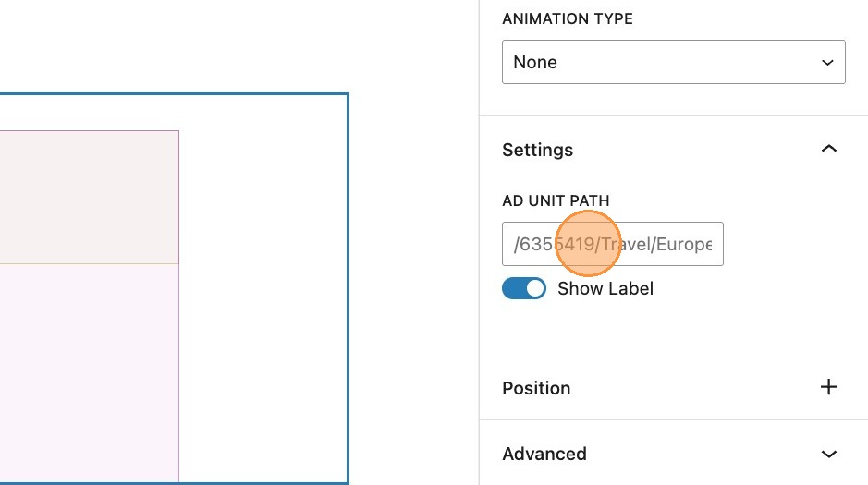Click the Settings panel heading text
The width and height of the screenshot is (868, 485).
coord(537,150)
